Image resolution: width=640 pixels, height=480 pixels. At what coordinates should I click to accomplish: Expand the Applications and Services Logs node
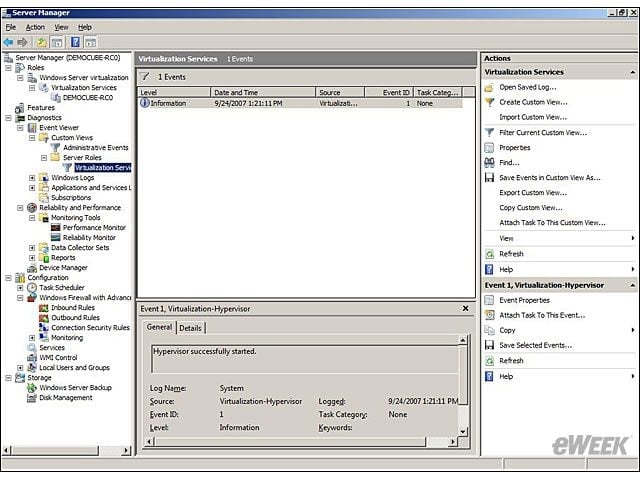tap(32, 188)
